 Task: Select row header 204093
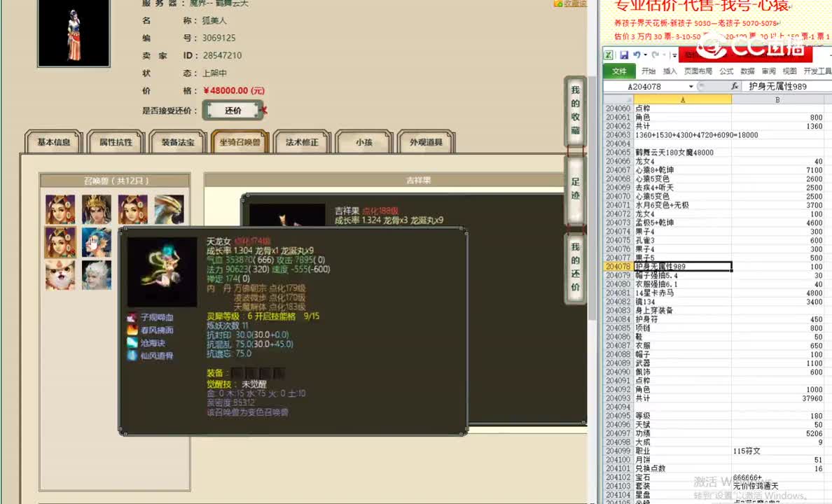coord(618,398)
